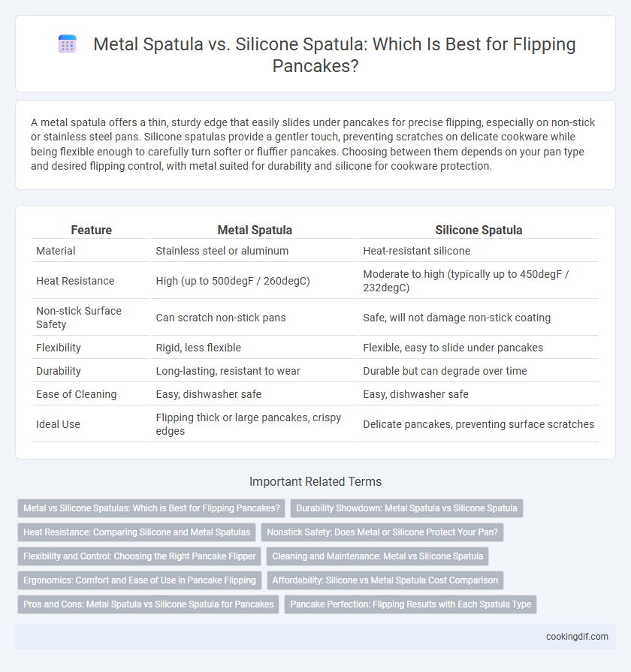Image resolution: width=631 pixels, height=672 pixels.
Task: Select 'Heat Resistance: Comparing Silicone and Metal Spatulas'
Action: 137,532
